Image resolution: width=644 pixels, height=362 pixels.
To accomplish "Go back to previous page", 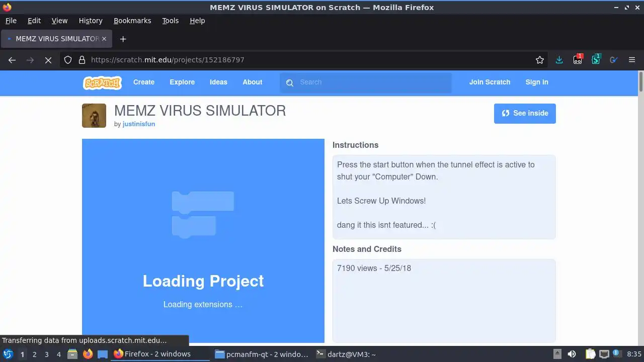I will (12, 60).
